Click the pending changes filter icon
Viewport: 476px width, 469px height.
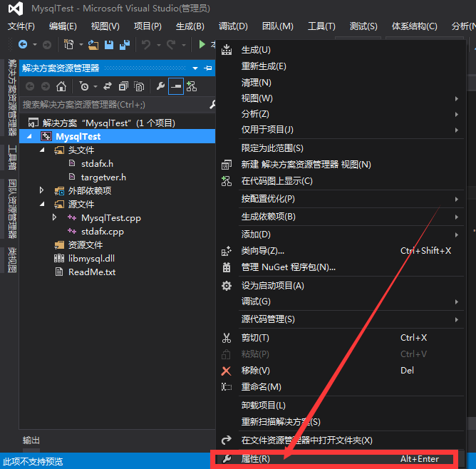(x=84, y=86)
